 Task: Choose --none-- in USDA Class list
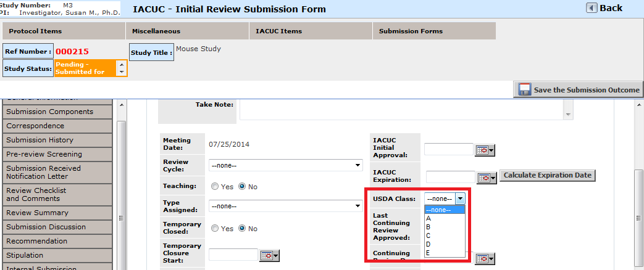(445, 210)
